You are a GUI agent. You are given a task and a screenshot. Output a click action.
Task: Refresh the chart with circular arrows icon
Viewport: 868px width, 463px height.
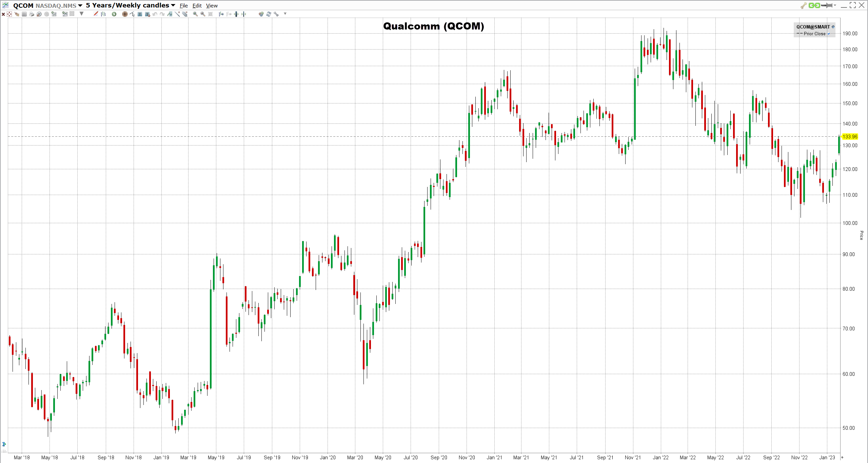coord(268,14)
